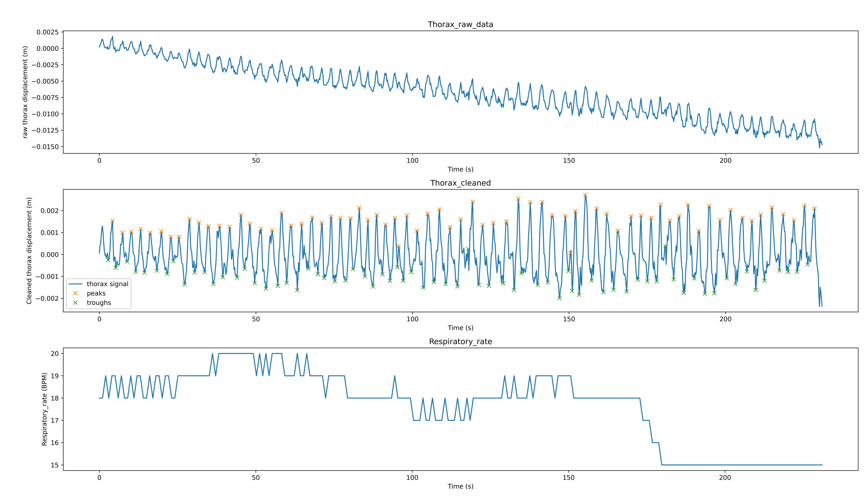Image resolution: width=868 pixels, height=501 pixels.
Task: Click 'Respiratory_rate (BPM)' y-axis label
Action: click(44, 409)
